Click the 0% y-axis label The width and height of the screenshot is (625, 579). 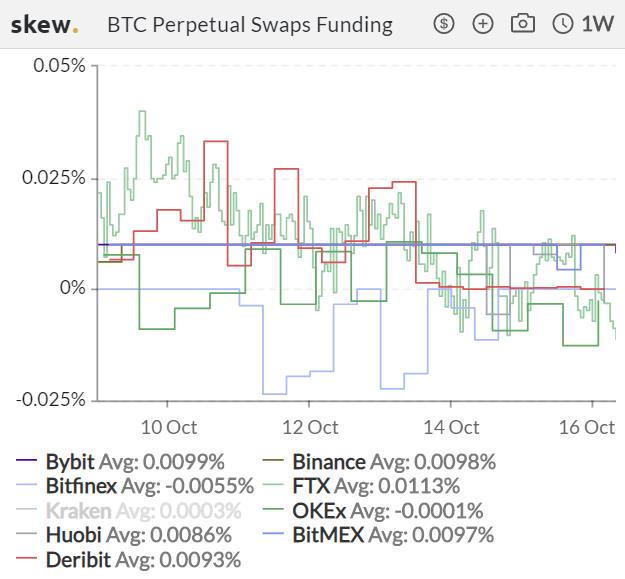(73, 288)
